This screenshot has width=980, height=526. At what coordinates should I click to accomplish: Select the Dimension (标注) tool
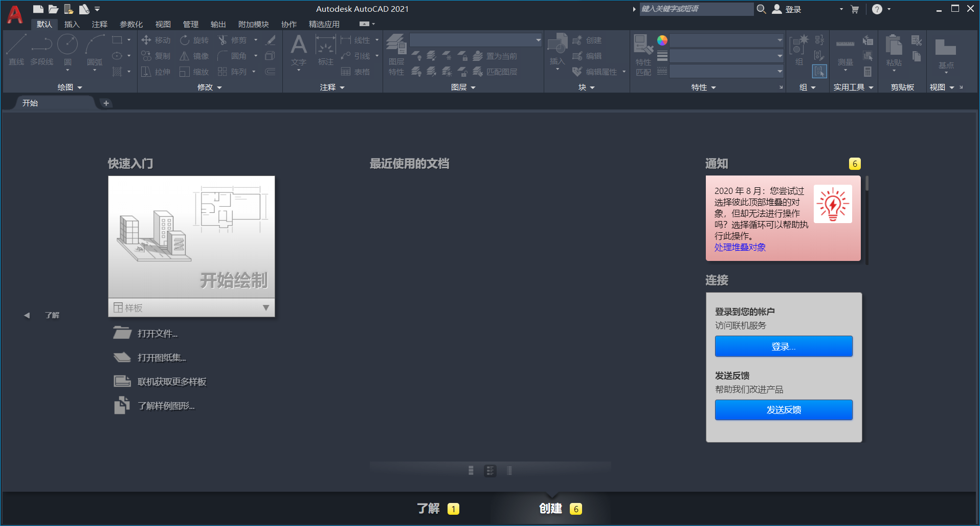325,50
